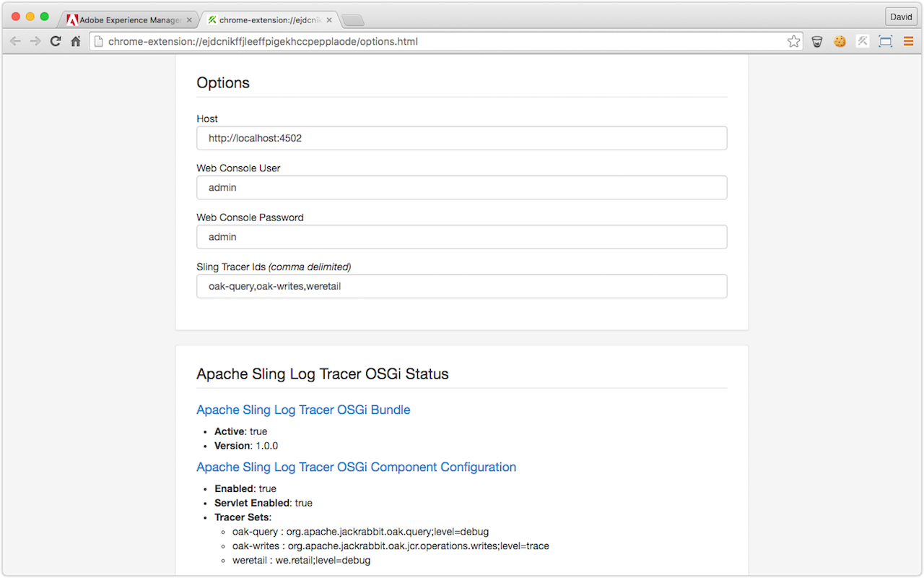
Task: Click the 'Tracer Sets:' label
Action: [243, 517]
